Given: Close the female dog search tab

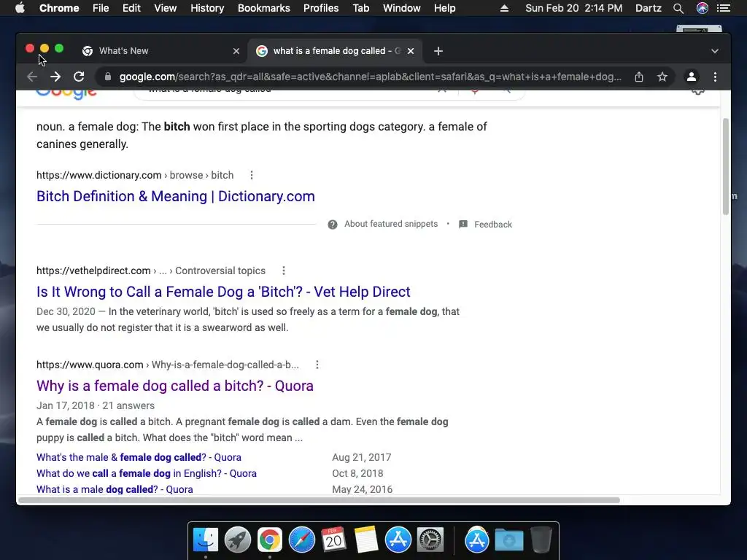Looking at the screenshot, I should point(411,51).
